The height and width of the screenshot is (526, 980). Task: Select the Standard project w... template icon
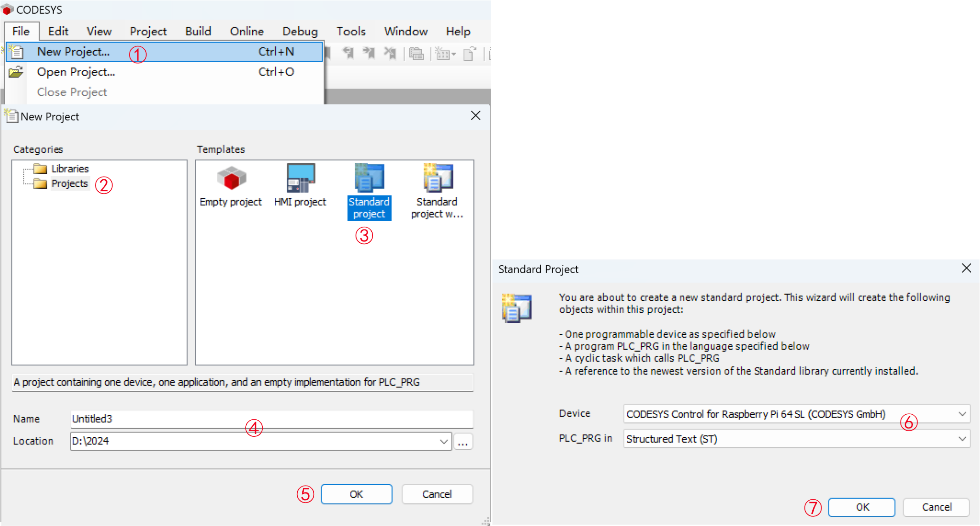tap(438, 178)
